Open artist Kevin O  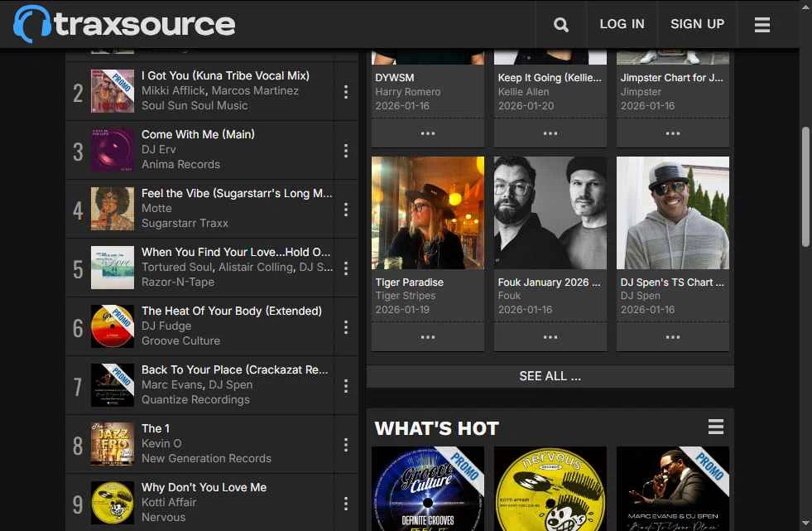click(161, 443)
